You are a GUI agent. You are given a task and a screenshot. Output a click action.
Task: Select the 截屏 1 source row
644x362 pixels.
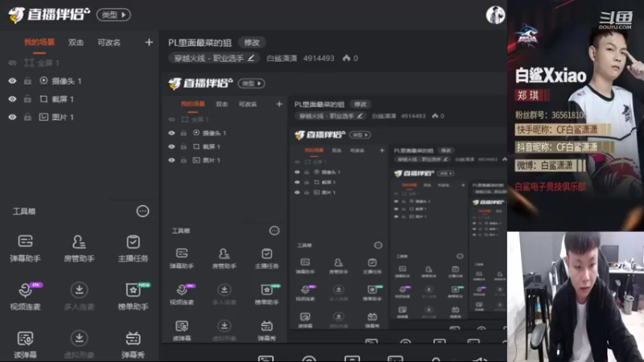(x=79, y=99)
